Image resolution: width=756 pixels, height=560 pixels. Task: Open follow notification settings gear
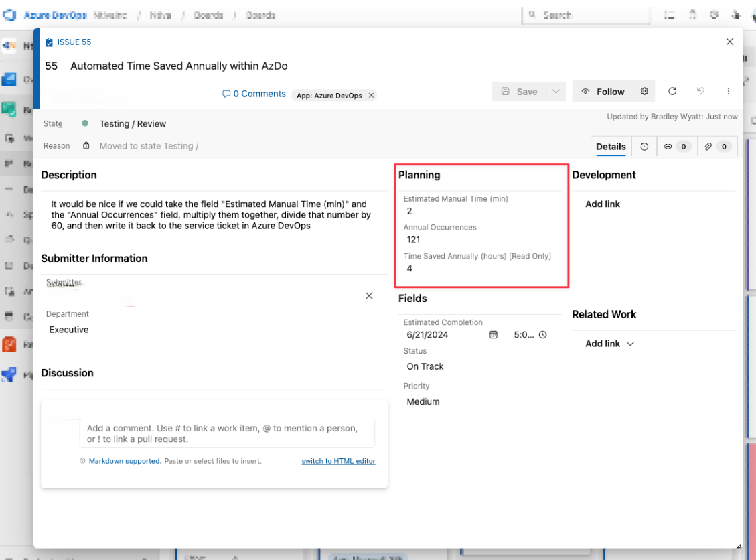[x=644, y=92]
